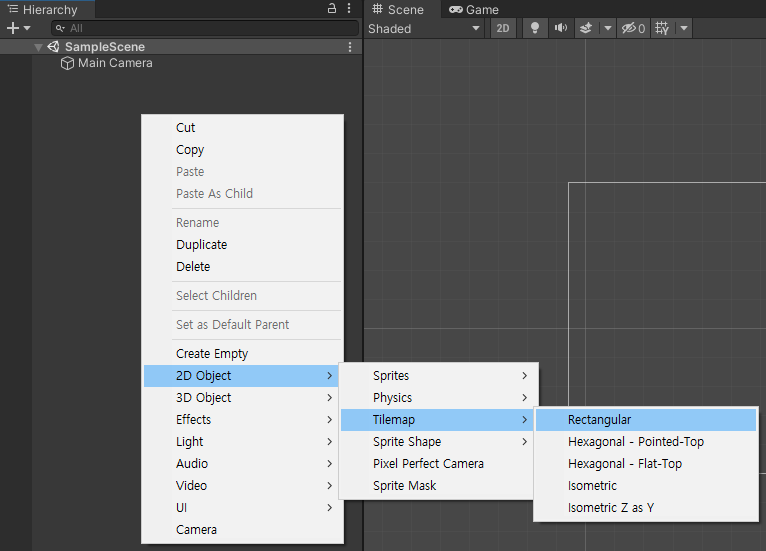Screen dimensions: 766x551
Task: Open the 2D Object submenu
Action: (242, 376)
